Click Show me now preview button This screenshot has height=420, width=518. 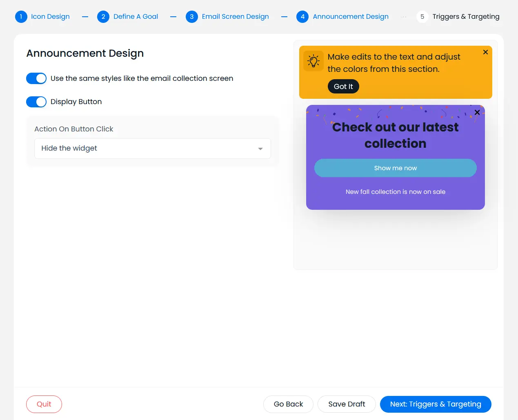395,168
